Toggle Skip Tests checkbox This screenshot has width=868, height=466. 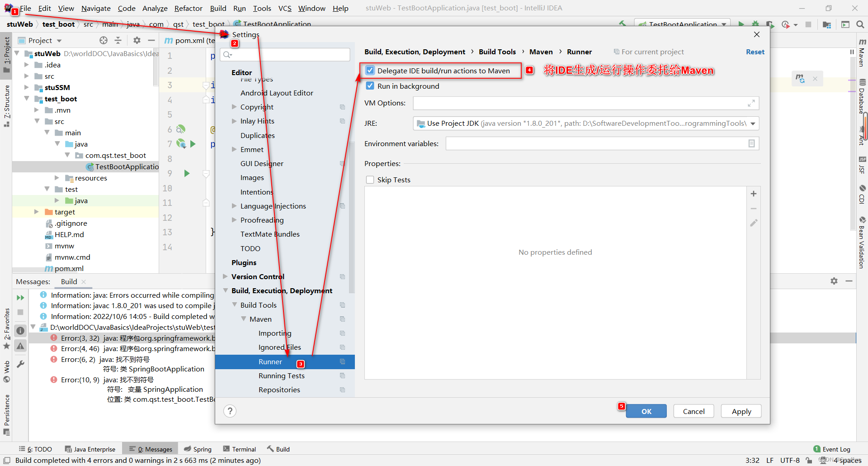tap(370, 180)
